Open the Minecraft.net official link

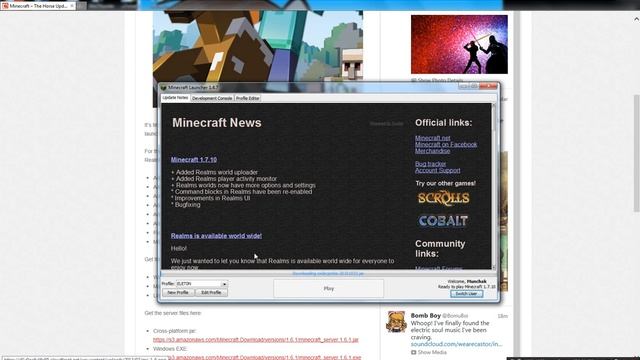pyautogui.click(x=433, y=138)
